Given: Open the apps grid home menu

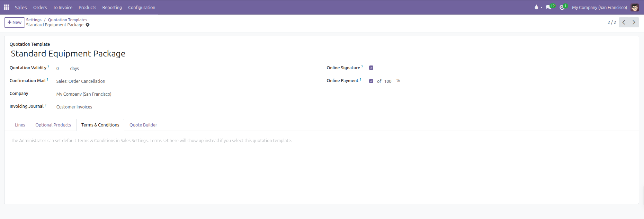Looking at the screenshot, I should (x=7, y=7).
